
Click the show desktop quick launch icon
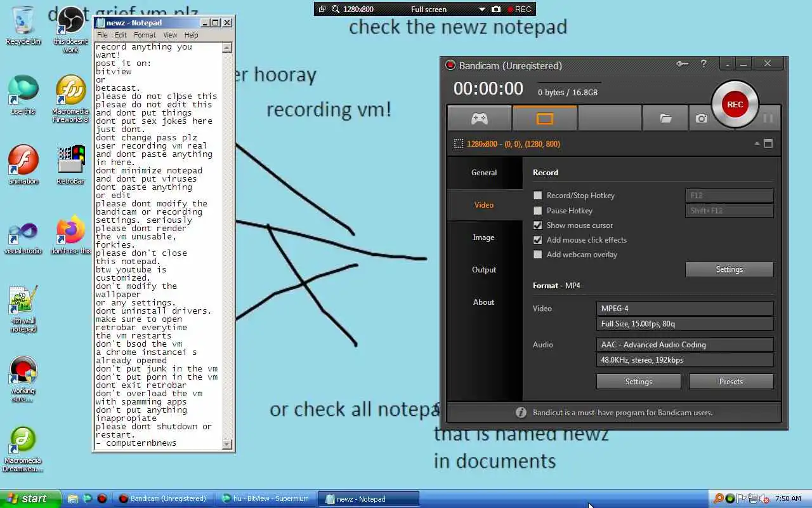point(73,498)
